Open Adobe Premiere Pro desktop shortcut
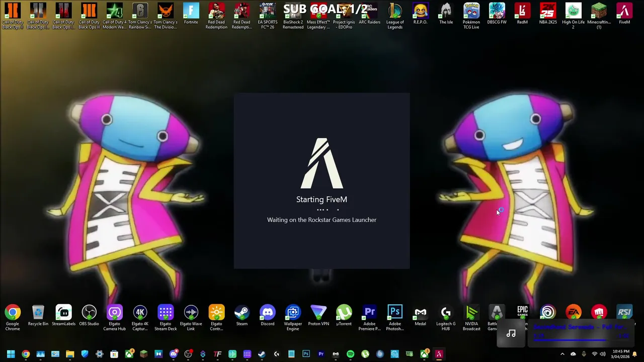Screen dimensions: 644x362 coord(369,317)
